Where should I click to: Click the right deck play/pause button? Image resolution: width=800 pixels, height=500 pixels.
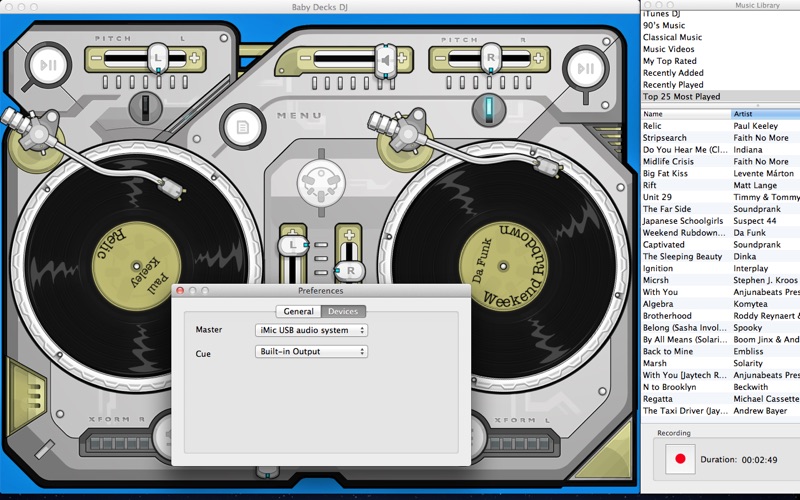586,68
